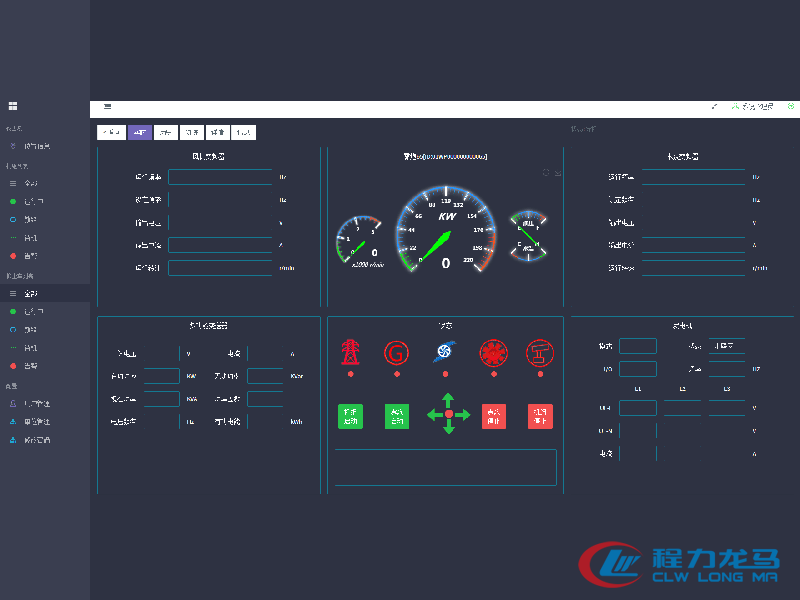Click the red engine gear status icon

point(493,352)
